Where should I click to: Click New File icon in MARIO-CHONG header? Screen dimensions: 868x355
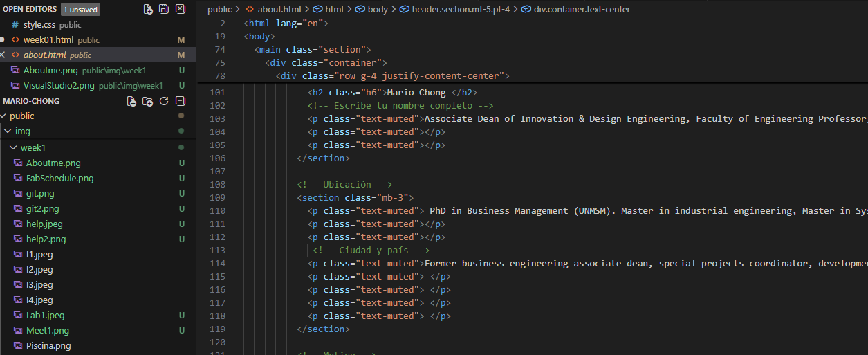coord(131,101)
